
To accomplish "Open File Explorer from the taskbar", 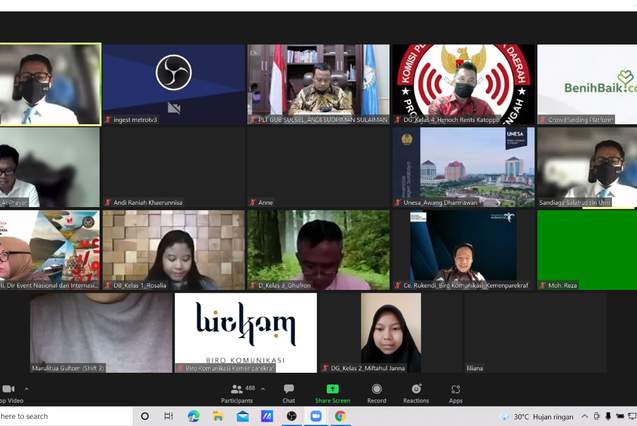I will 217,416.
